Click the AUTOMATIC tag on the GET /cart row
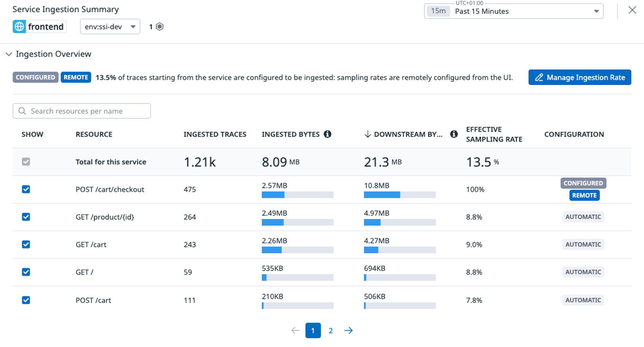 [583, 244]
